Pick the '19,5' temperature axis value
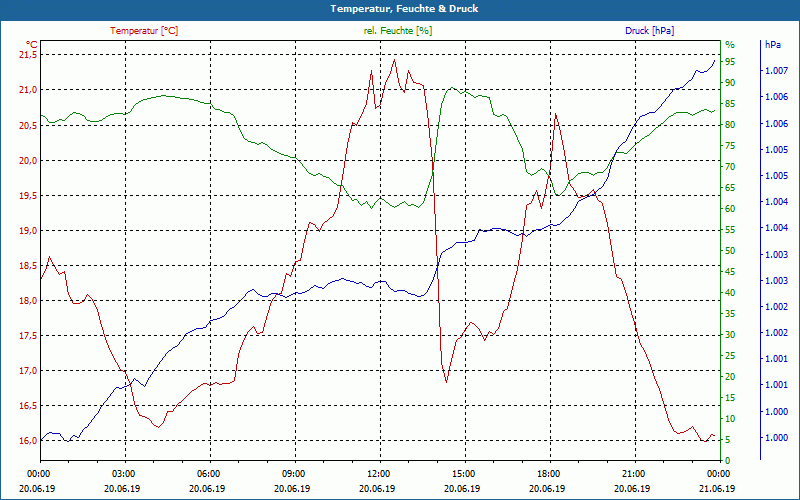 point(28,195)
